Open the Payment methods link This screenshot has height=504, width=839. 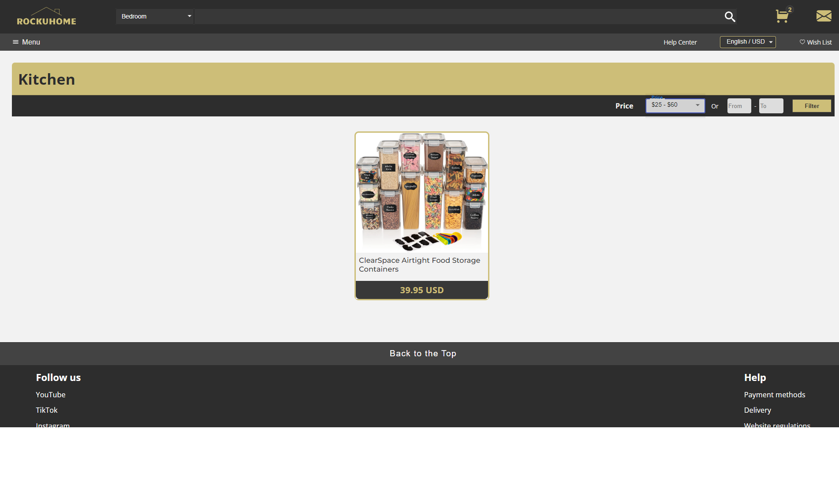pos(774,395)
